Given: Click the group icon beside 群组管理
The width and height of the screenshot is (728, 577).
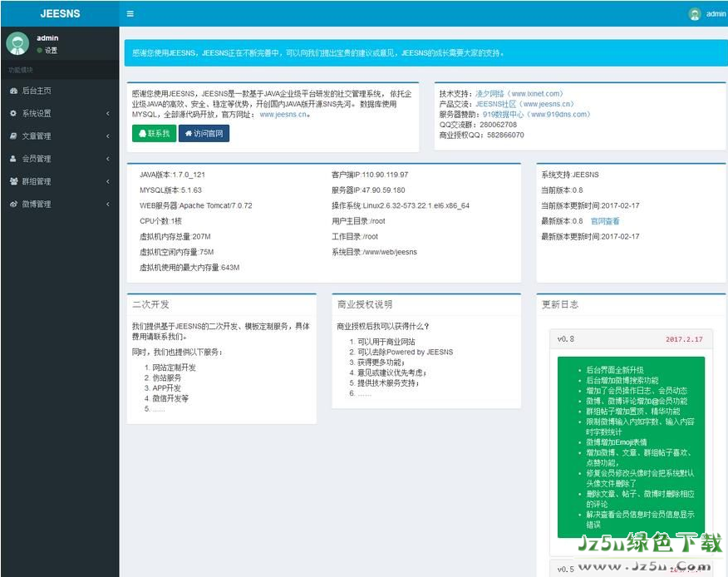Looking at the screenshot, I should (x=13, y=181).
